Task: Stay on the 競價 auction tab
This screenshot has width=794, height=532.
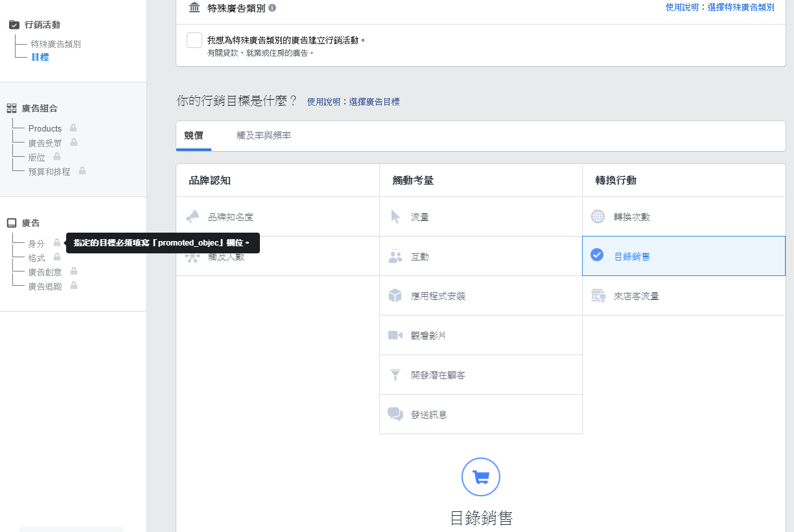Action: click(x=193, y=136)
